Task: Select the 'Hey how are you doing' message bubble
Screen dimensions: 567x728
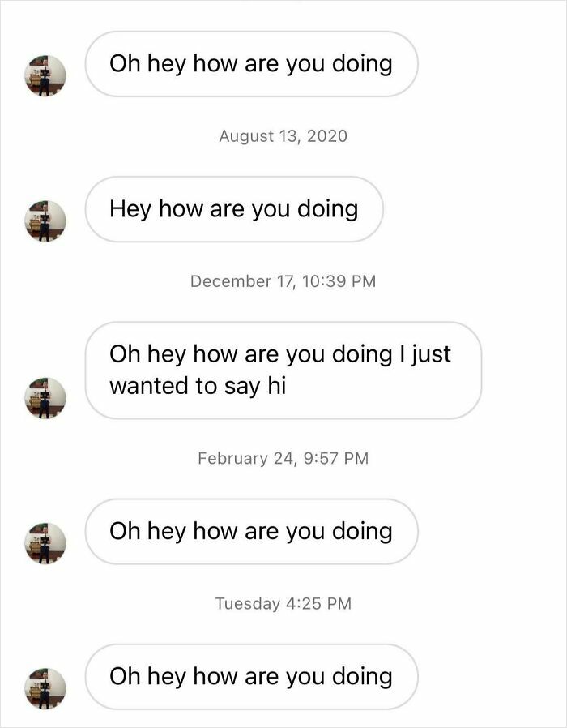Action: (235, 208)
